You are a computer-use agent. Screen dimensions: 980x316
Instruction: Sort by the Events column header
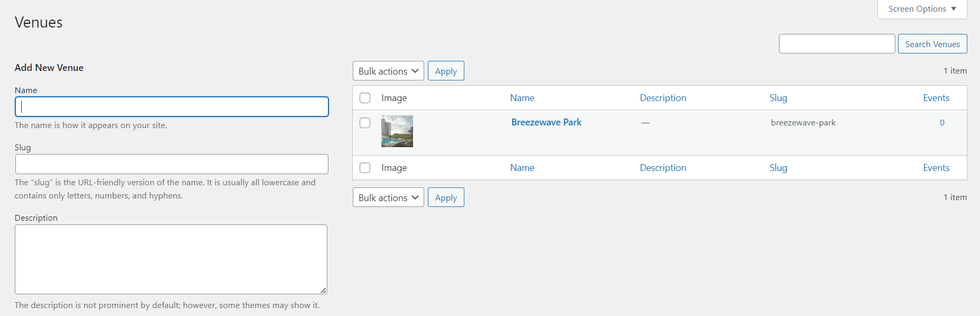(936, 98)
